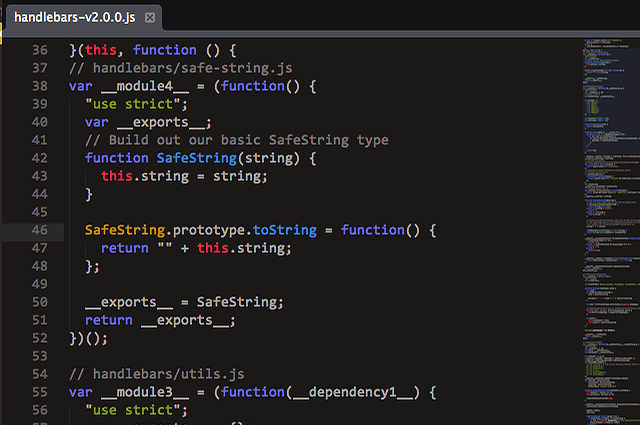Click 'function' keyword on line 36

[165, 50]
